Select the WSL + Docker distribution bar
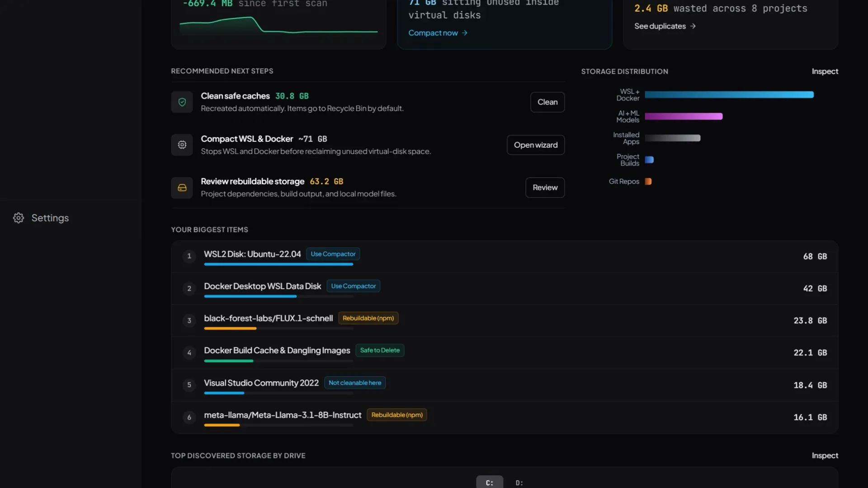This screenshot has width=868, height=488. 729,95
